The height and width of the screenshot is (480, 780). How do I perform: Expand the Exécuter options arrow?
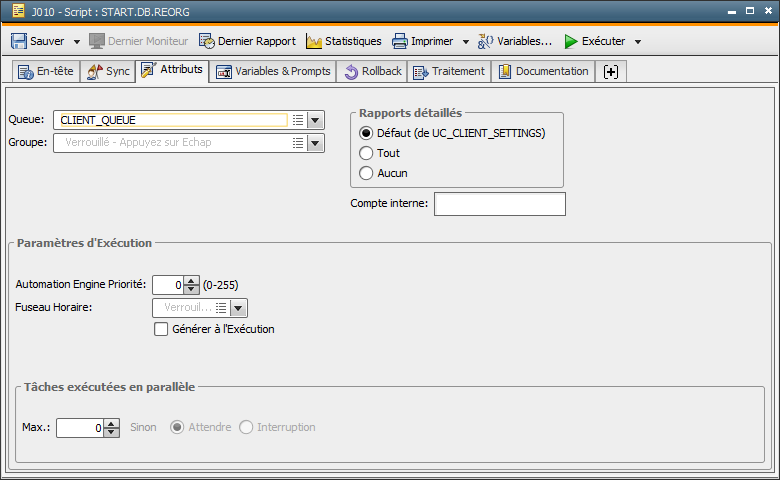(x=638, y=42)
